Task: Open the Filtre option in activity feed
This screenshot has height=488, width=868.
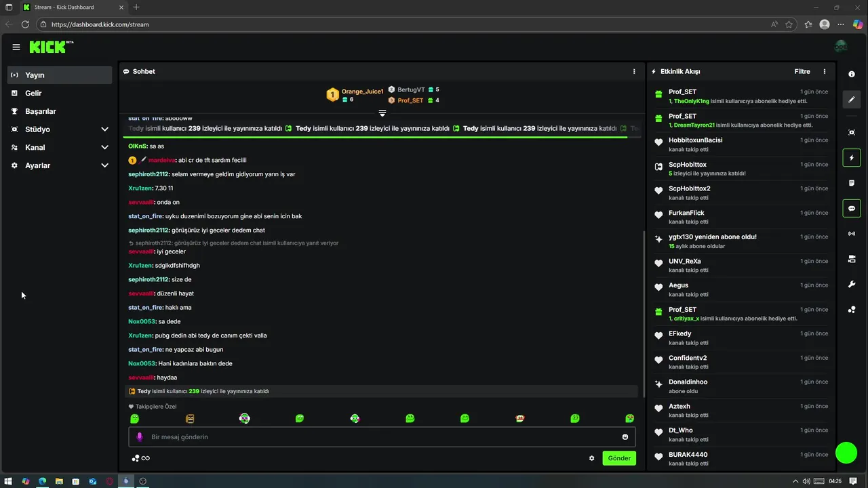Action: (802, 71)
